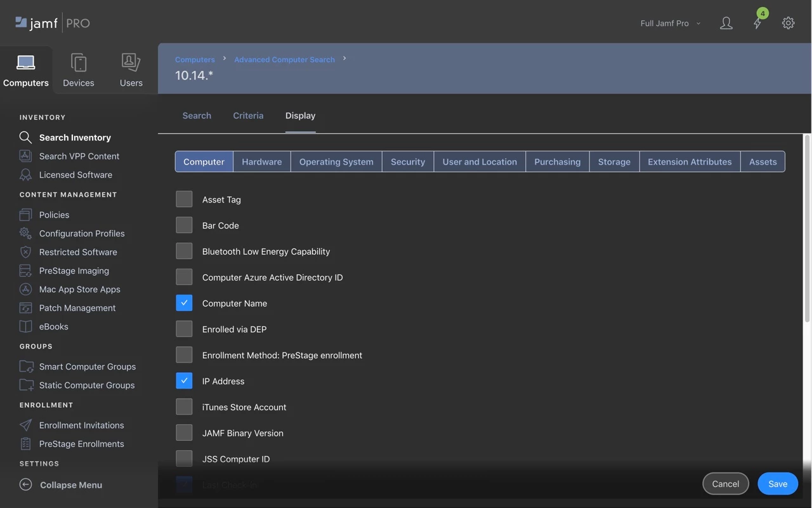Image resolution: width=812 pixels, height=508 pixels.
Task: Open the Extension Attributes category tab
Action: click(690, 161)
